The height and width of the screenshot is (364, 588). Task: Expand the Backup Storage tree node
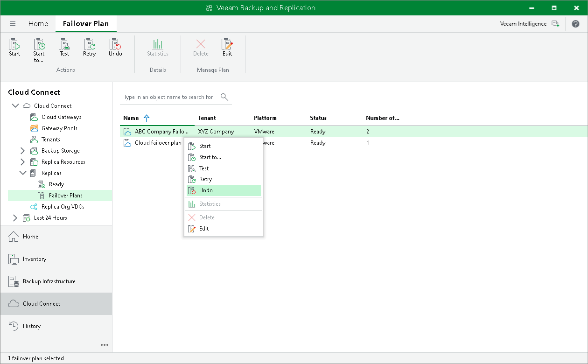coord(22,151)
